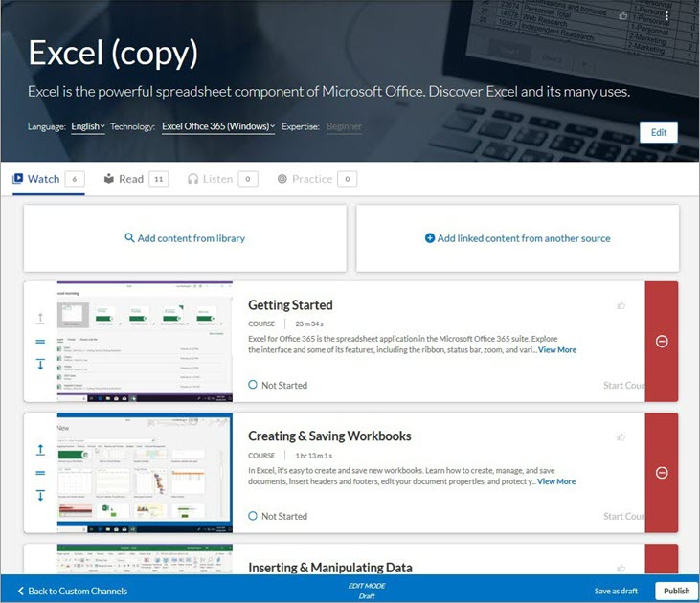Image resolution: width=700 pixels, height=603 pixels.
Task: Like the Creating & Saving Workbooks course
Action: (621, 436)
